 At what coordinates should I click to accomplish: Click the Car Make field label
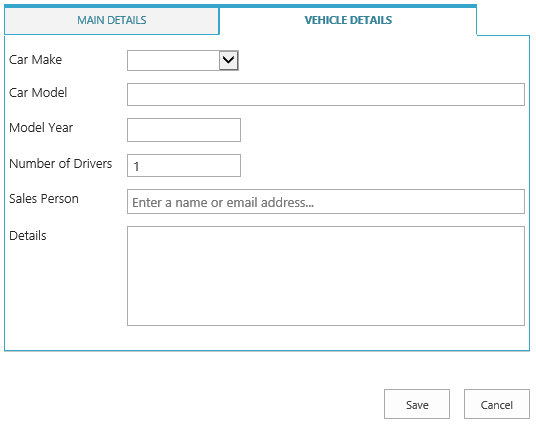coord(36,60)
